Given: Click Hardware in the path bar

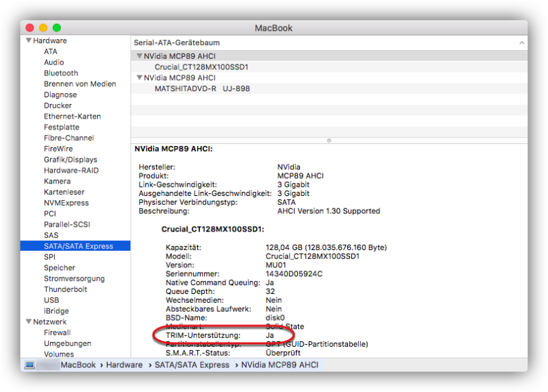Looking at the screenshot, I should coord(125,365).
